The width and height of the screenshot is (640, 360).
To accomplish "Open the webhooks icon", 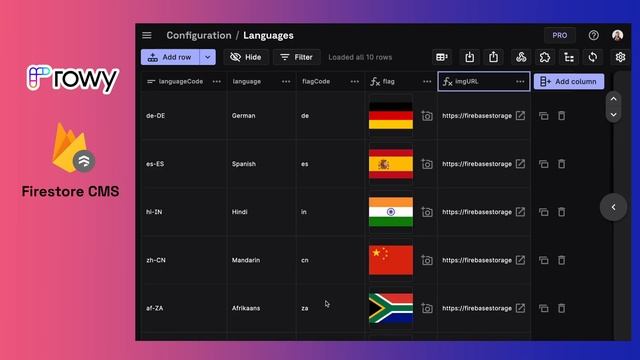I will [521, 57].
